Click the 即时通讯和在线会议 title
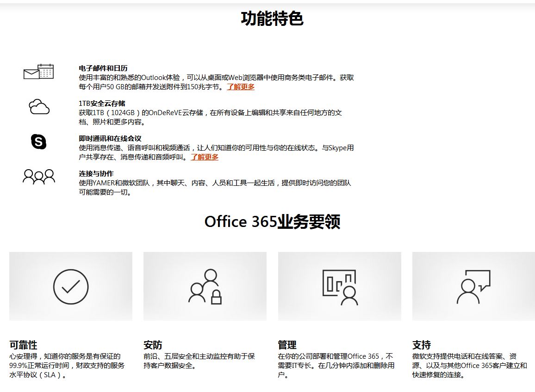Image resolution: width=535 pixels, height=392 pixels. 110,138
